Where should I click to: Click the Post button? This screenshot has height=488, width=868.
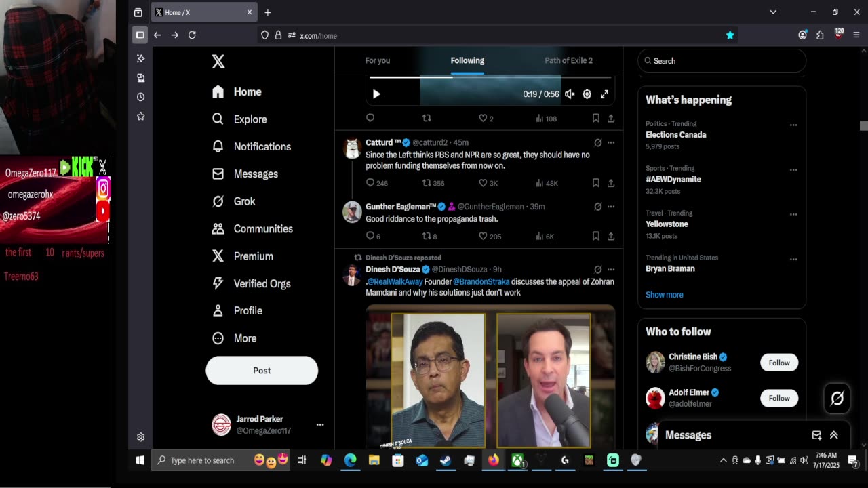tap(262, 371)
